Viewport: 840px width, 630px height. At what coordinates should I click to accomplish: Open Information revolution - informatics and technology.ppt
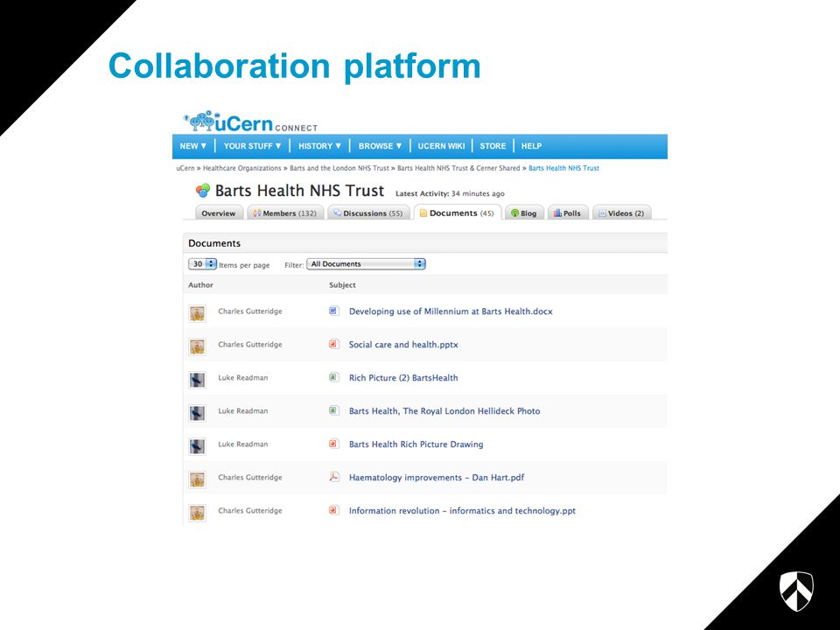click(x=462, y=510)
